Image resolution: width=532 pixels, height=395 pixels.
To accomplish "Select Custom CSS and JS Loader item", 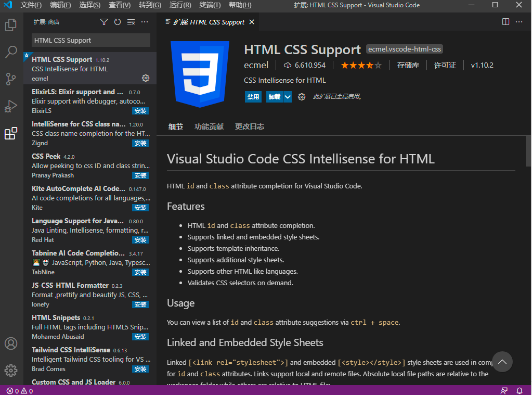I will (x=90, y=381).
